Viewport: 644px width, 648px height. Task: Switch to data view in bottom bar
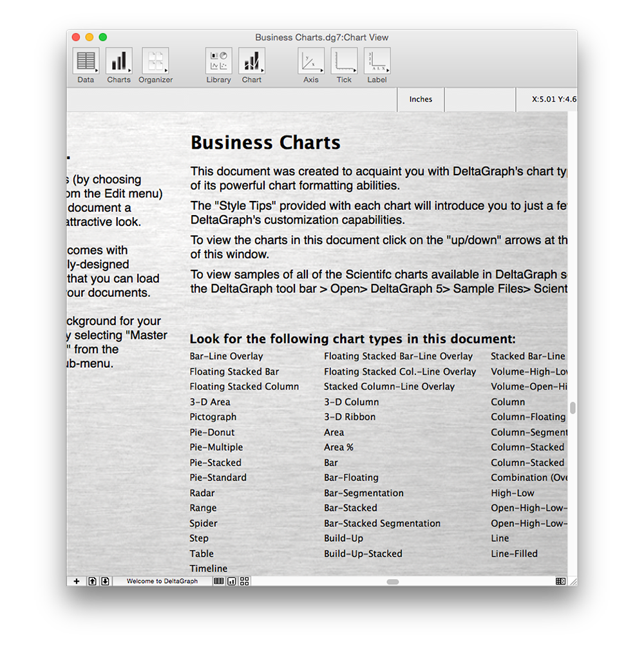pyautogui.click(x=219, y=581)
